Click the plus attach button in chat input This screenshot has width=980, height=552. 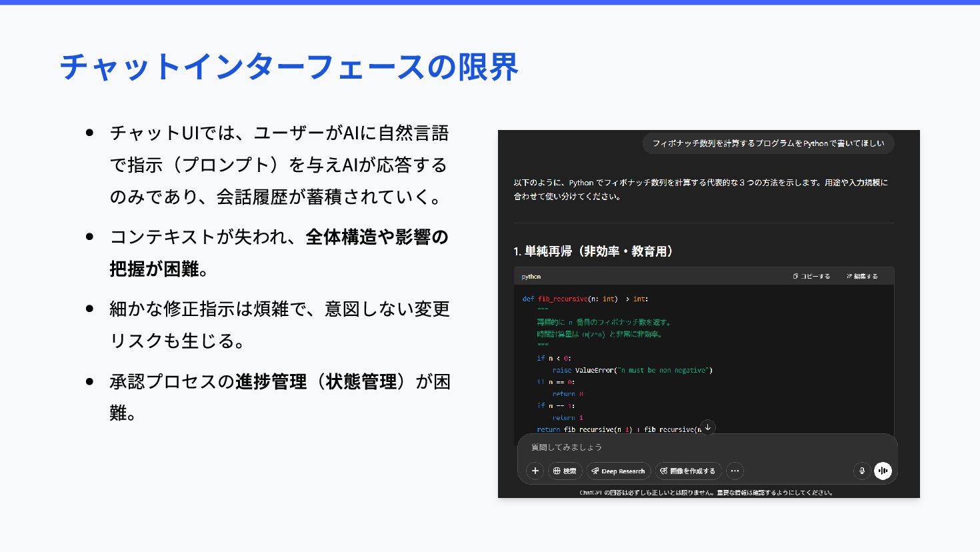pos(535,471)
